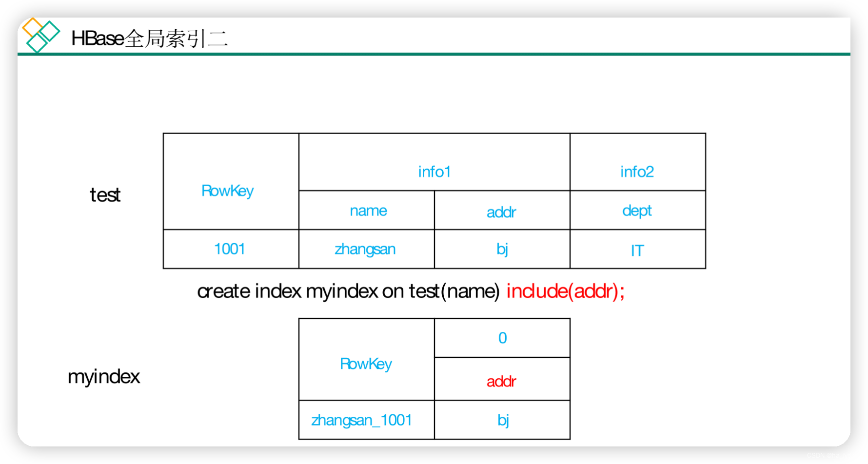
Task: Click the 'zhangsan_1001' index row key
Action: [361, 420]
